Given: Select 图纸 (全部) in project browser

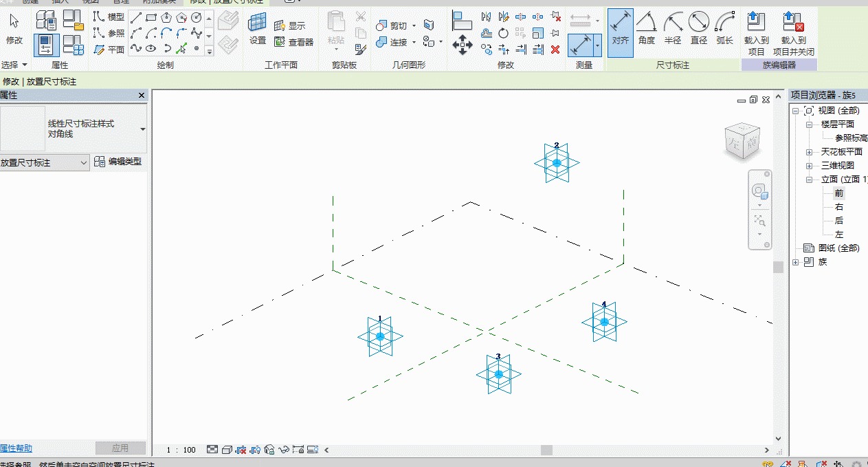Looking at the screenshot, I should pos(838,248).
